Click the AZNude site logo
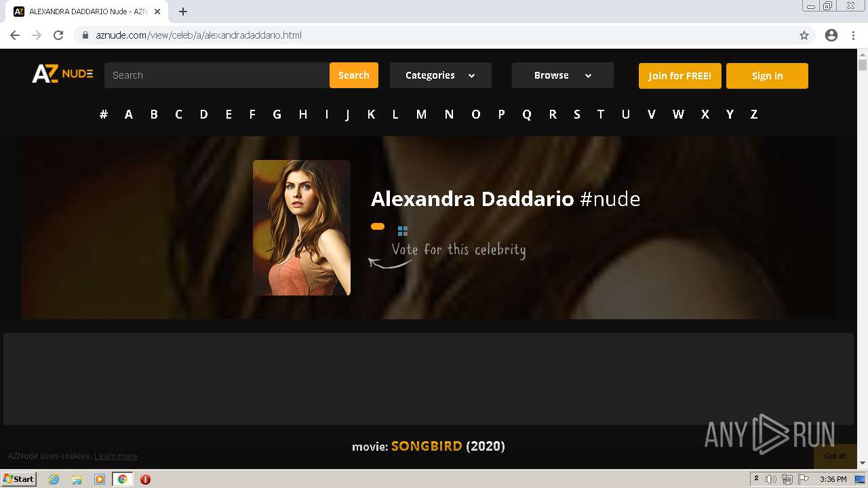868x488 pixels. [x=62, y=74]
